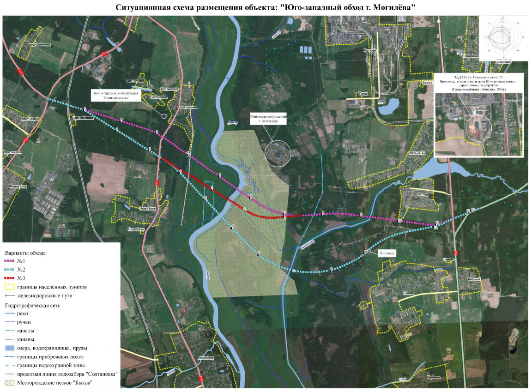The width and height of the screenshot is (532, 392).
Task: Click the Gomel highway inset satellite photo
Action: 478,124
